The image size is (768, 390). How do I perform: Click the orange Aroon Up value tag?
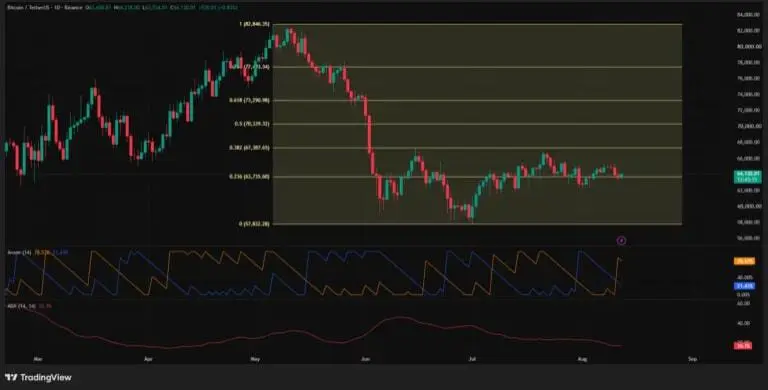(x=744, y=261)
